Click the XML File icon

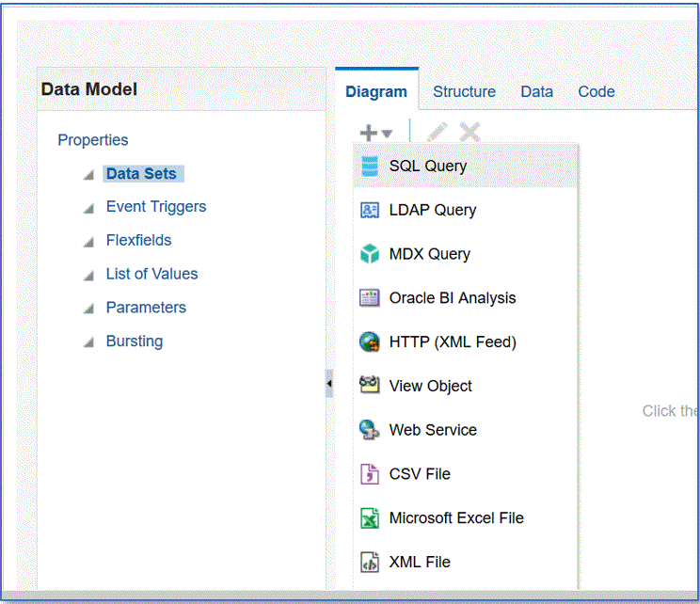point(370,563)
